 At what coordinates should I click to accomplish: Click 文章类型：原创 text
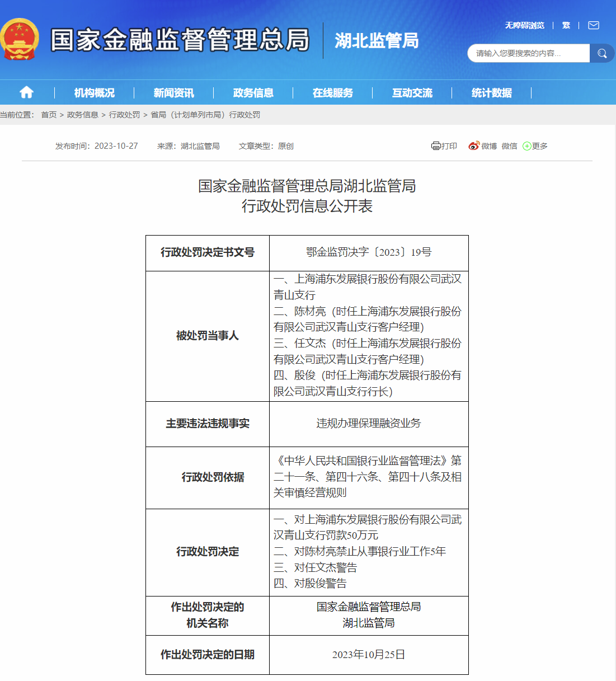tap(266, 146)
